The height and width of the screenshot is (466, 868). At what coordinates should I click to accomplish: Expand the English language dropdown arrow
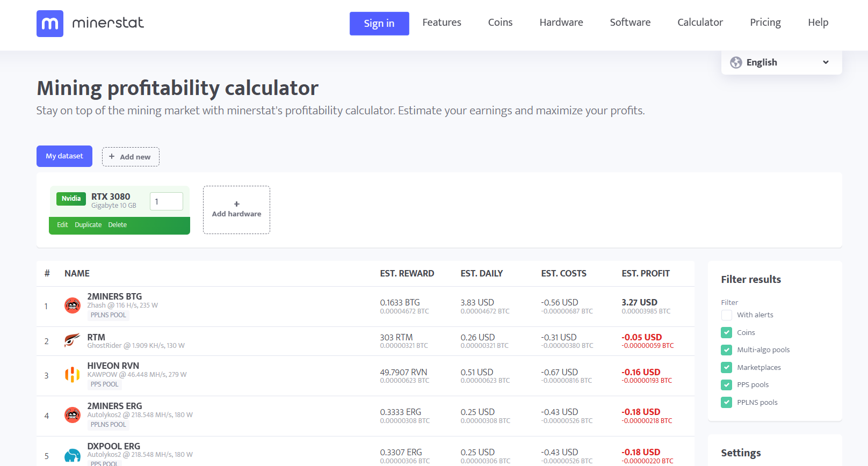coord(826,62)
